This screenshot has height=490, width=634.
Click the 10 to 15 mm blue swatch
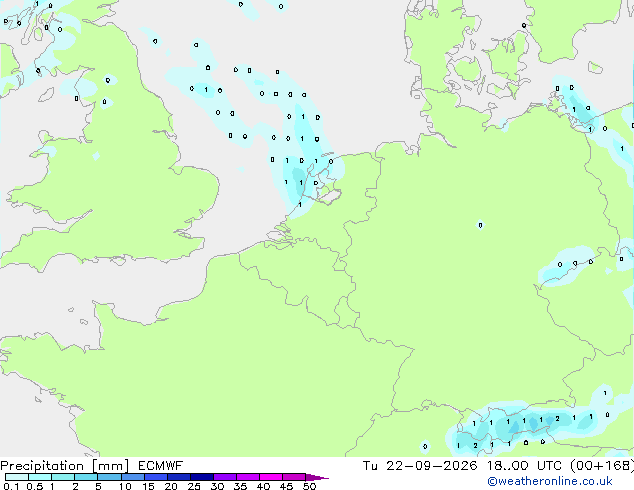point(133,477)
